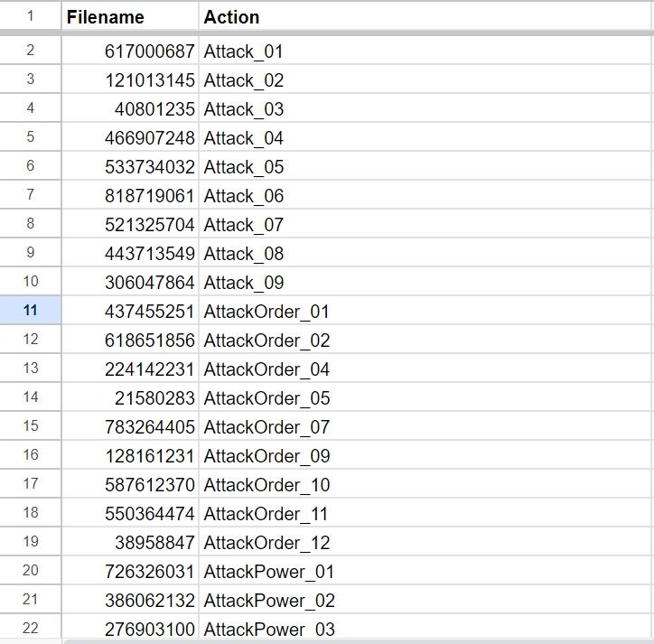The image size is (654, 644).
Task: Select the AttackPower_01 cell
Action: click(x=425, y=572)
